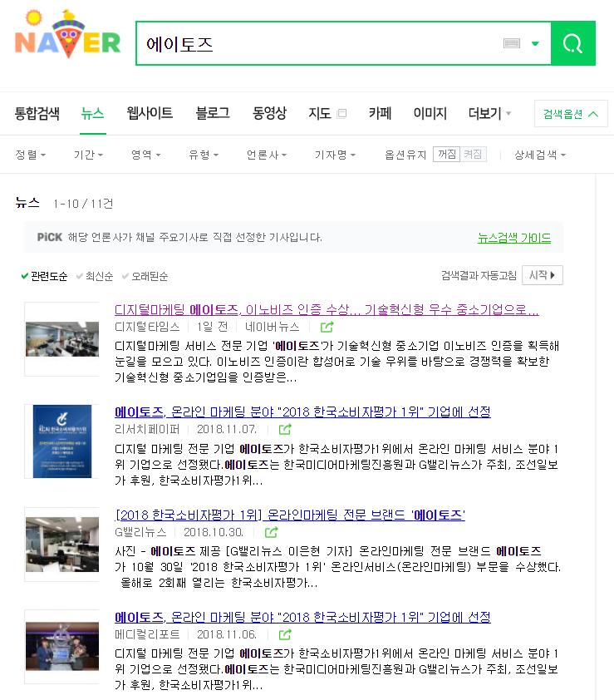614x700 pixels.
Task: Set 옵션유지 to 꺼짐
Action: pyautogui.click(x=447, y=155)
